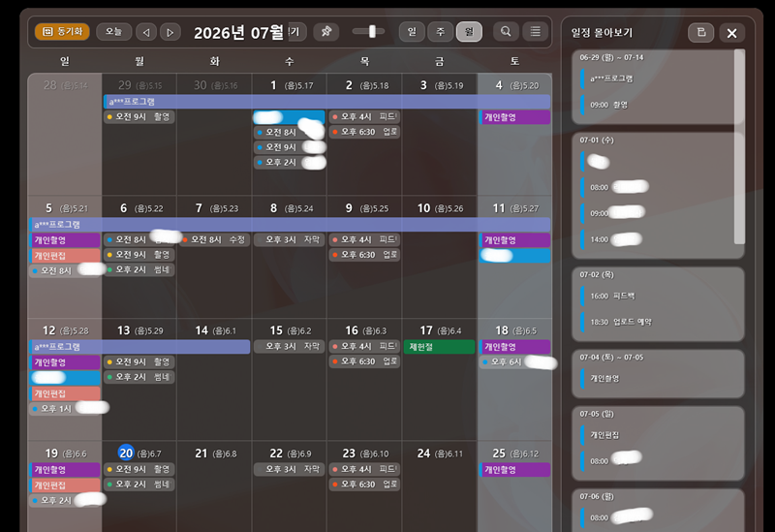
Task: Switch to week view 주
Action: [441, 32]
